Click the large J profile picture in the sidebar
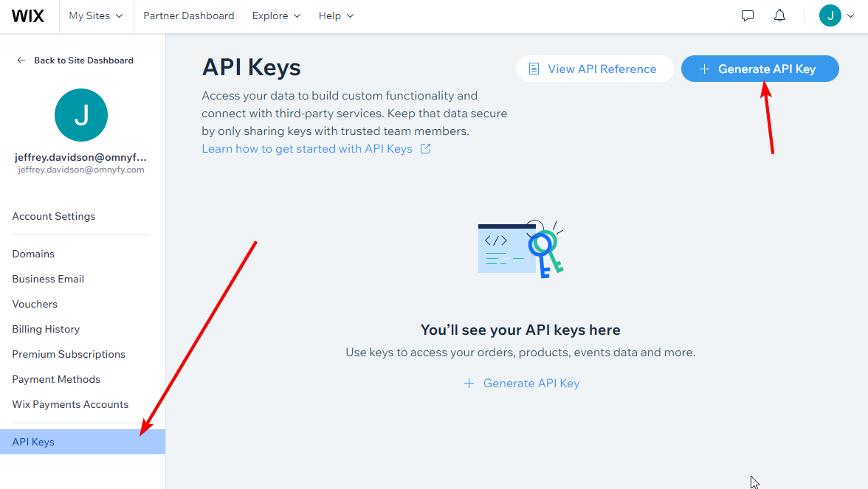868x489 pixels. (81, 115)
